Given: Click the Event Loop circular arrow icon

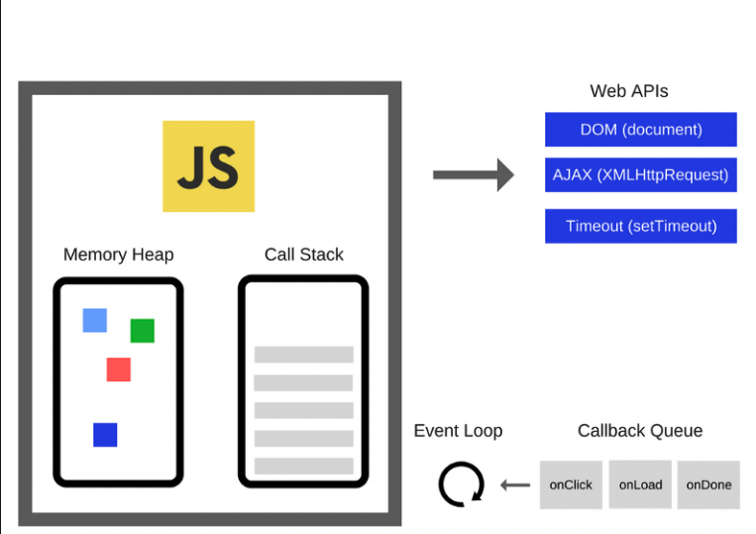Looking at the screenshot, I should click(462, 484).
